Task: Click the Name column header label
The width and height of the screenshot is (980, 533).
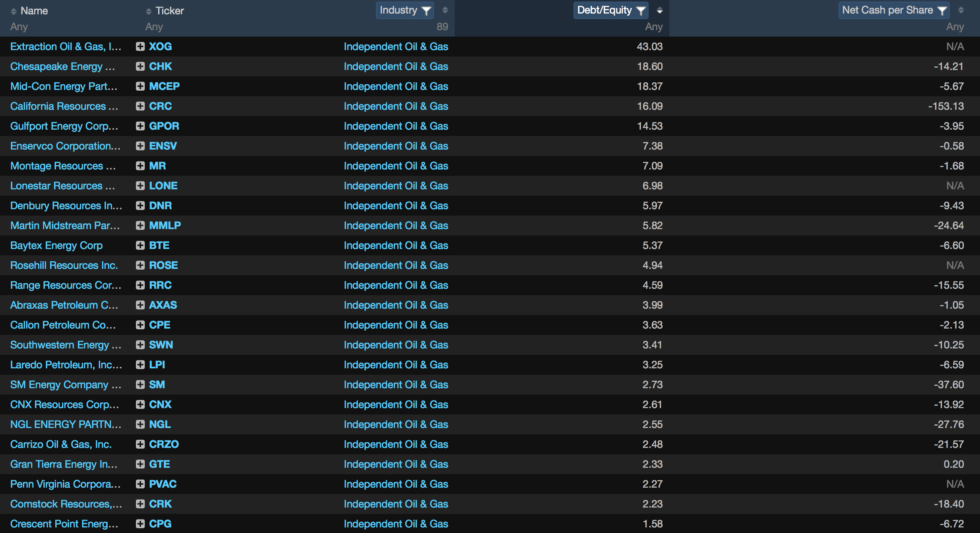Action: coord(34,11)
